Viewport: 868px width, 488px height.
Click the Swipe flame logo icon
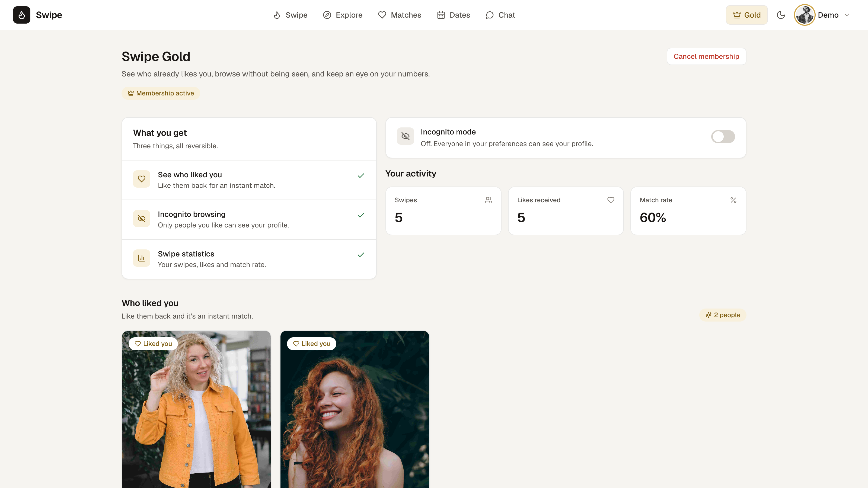(22, 15)
